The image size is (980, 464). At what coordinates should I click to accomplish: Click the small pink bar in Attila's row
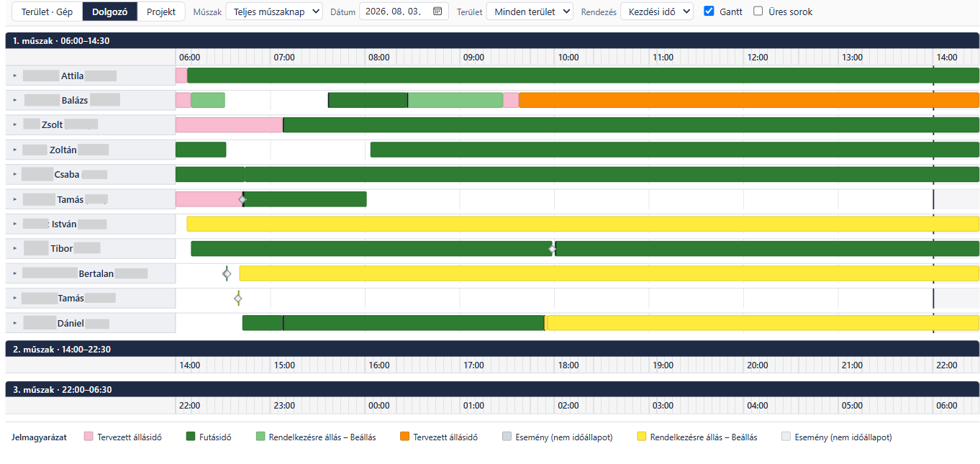tap(181, 76)
